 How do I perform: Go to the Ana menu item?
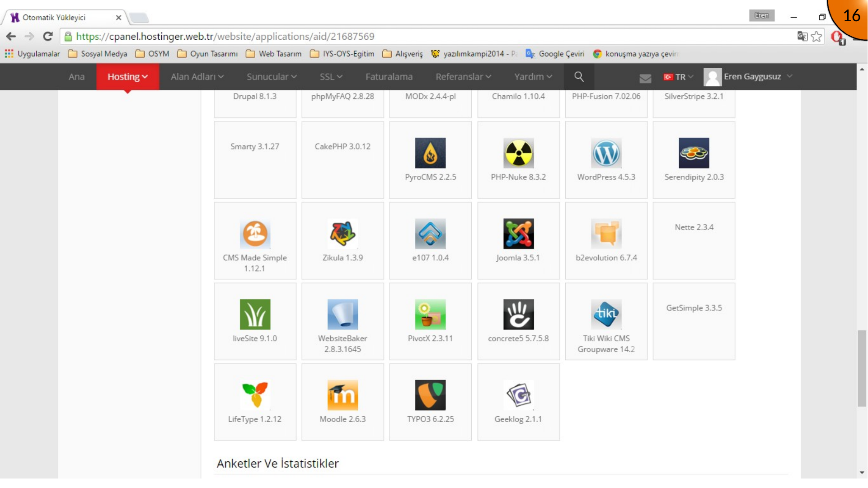tap(76, 76)
